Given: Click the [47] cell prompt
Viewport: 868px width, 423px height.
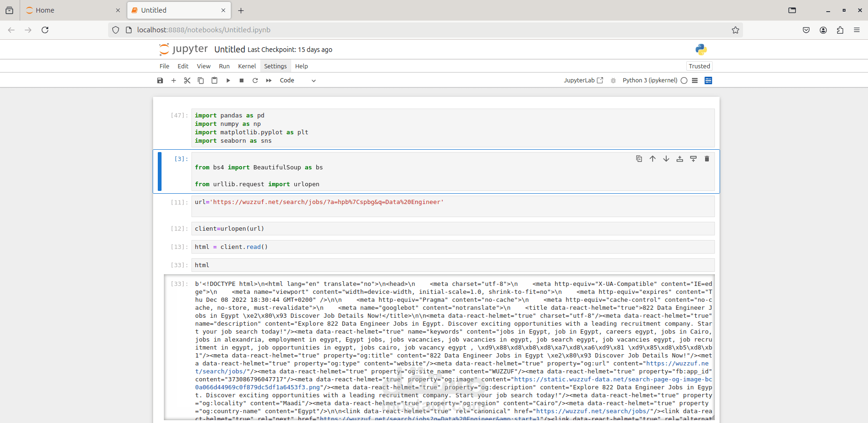Looking at the screenshot, I should pos(179,116).
